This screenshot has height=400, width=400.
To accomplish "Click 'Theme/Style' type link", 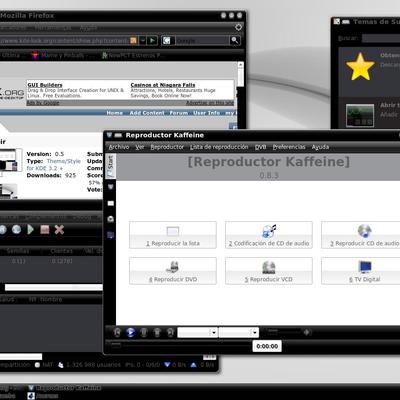I will 64,161.
